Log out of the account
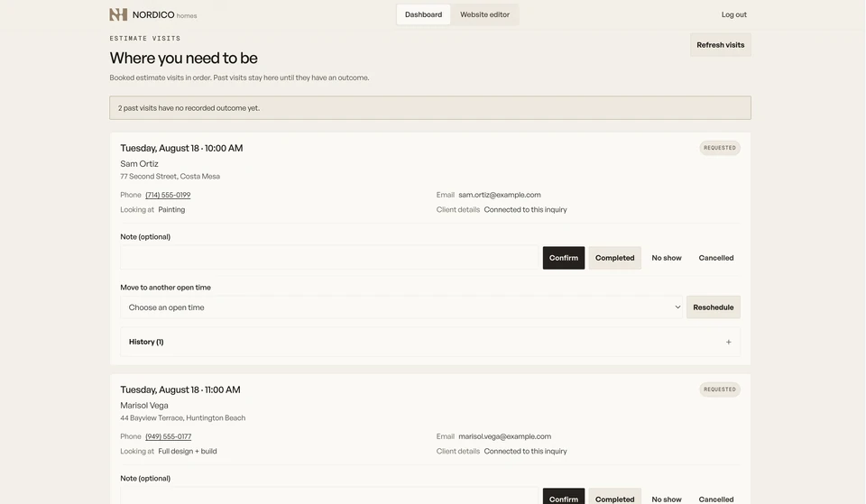 tap(733, 14)
